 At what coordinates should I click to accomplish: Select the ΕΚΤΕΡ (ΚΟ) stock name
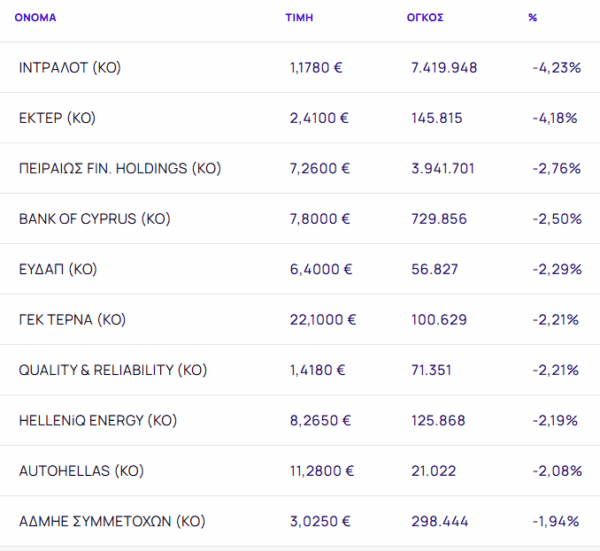(57, 118)
